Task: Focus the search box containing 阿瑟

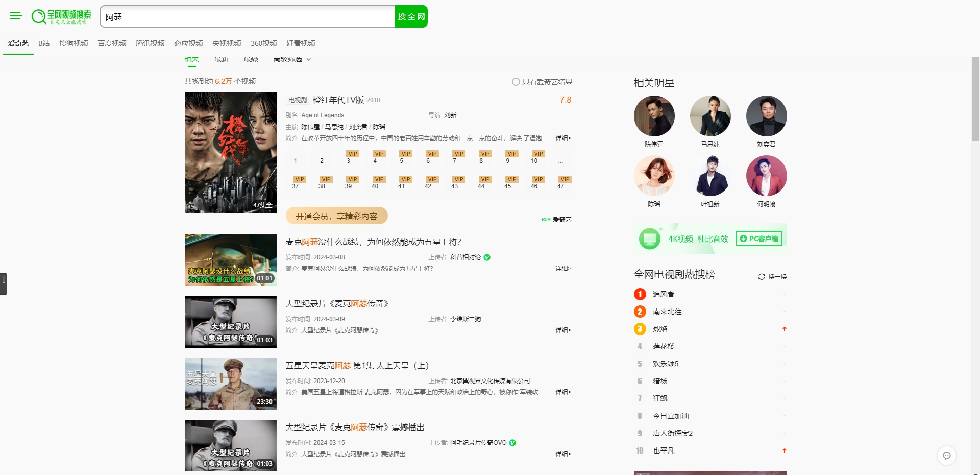Action: [248, 16]
